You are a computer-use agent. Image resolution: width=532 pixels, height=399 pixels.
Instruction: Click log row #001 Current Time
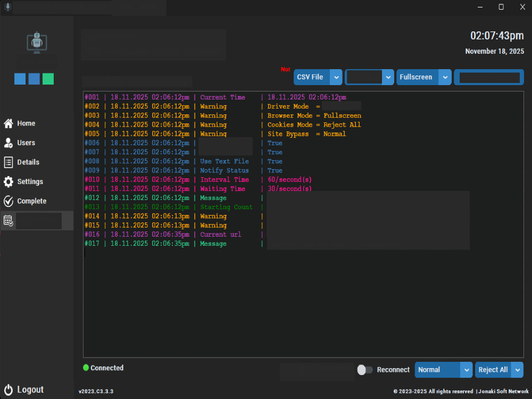click(x=215, y=97)
